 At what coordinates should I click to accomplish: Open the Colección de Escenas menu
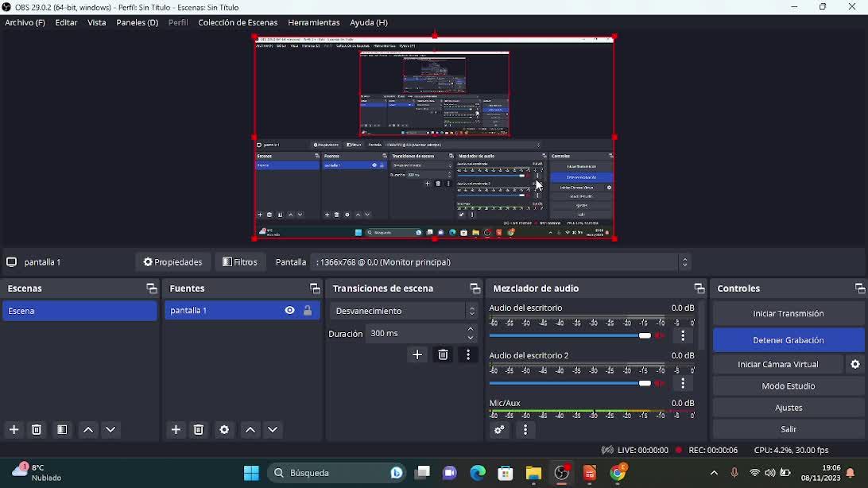(x=238, y=23)
